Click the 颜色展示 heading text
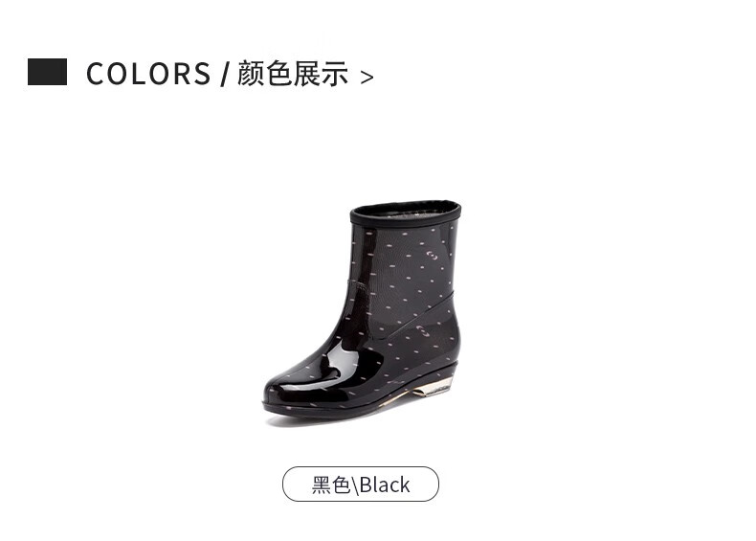The height and width of the screenshot is (541, 756). [293, 74]
